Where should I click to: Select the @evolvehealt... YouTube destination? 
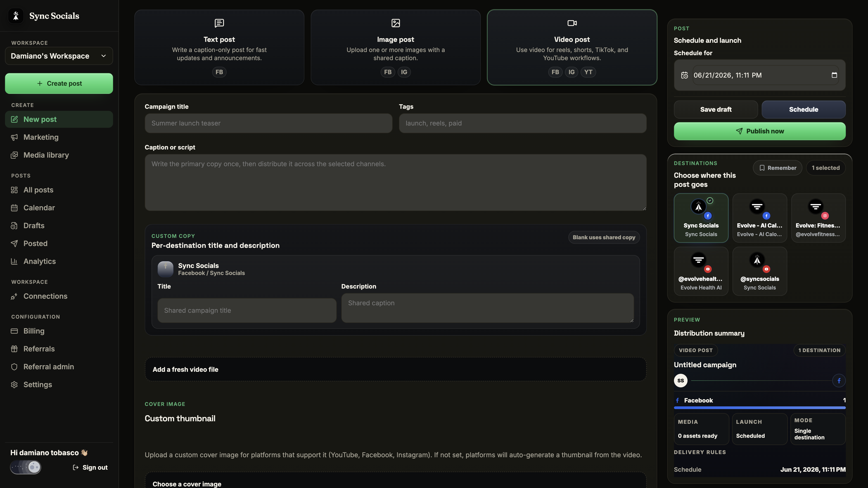tap(701, 271)
